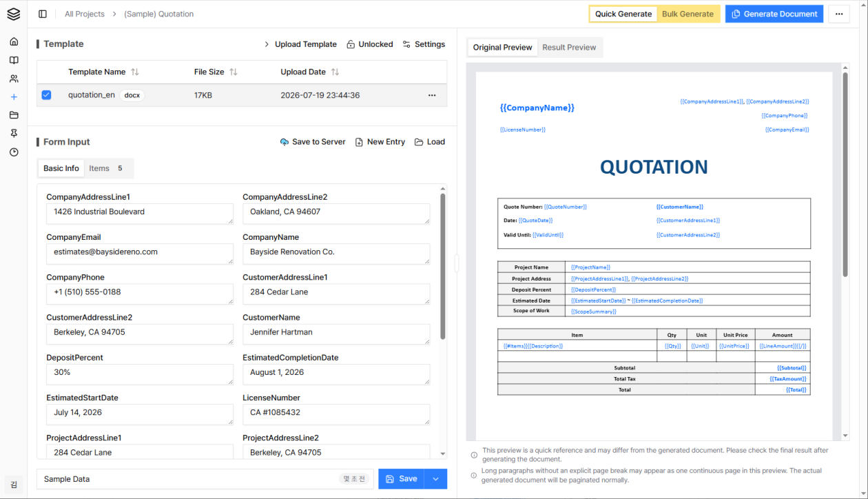This screenshot has height=499, width=868.
Task: Click (Sample) Quotation breadcrumb
Action: (x=159, y=14)
